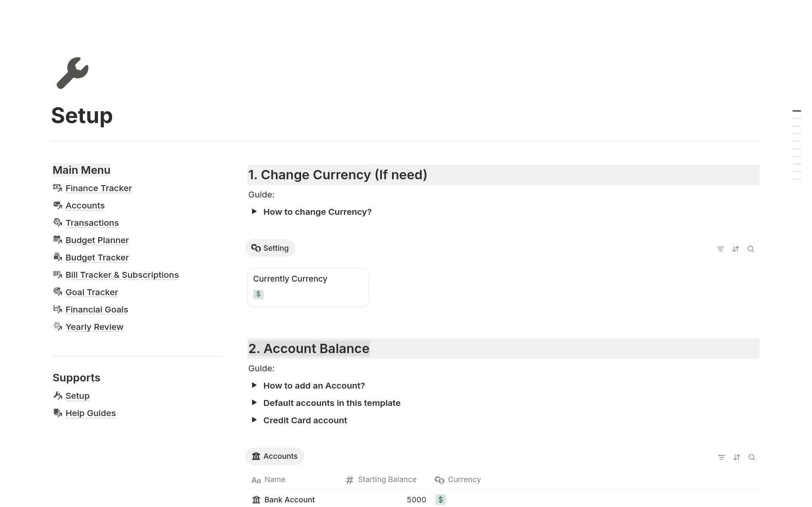Click the green dollar tag in Currently Currency card
812x507 pixels.
click(x=258, y=294)
